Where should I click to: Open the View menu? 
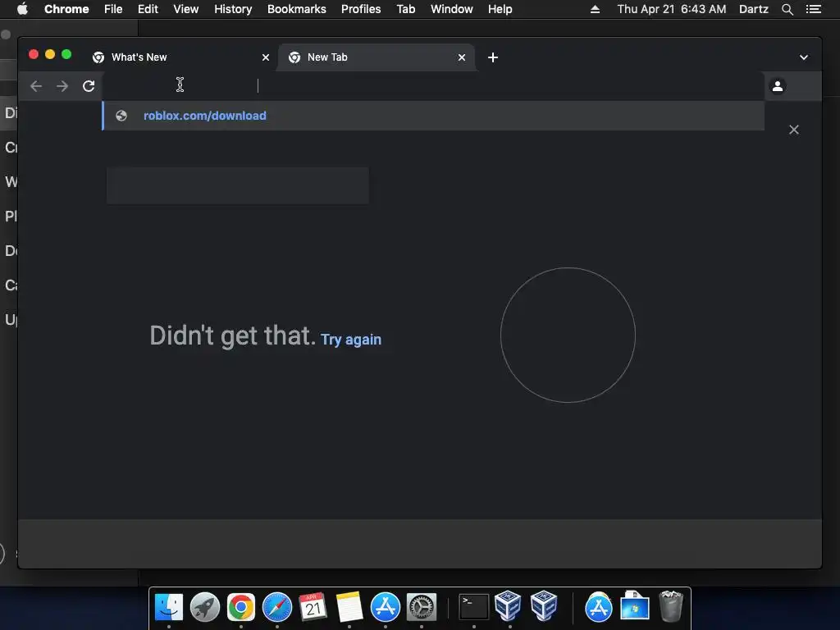coord(186,9)
